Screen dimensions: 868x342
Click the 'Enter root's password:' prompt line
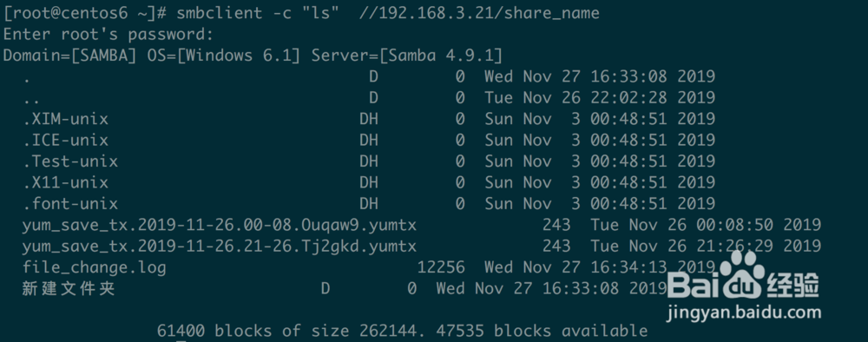tap(108, 35)
